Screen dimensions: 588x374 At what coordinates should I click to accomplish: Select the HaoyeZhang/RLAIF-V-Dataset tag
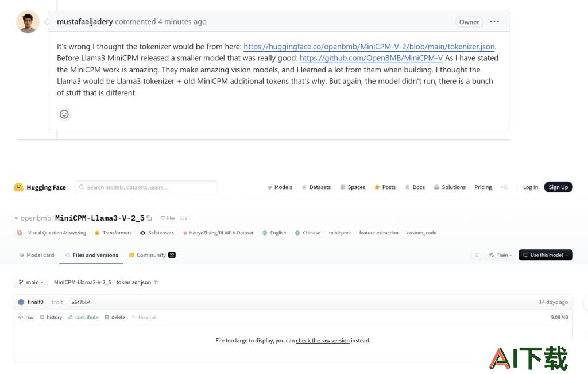[x=218, y=233]
